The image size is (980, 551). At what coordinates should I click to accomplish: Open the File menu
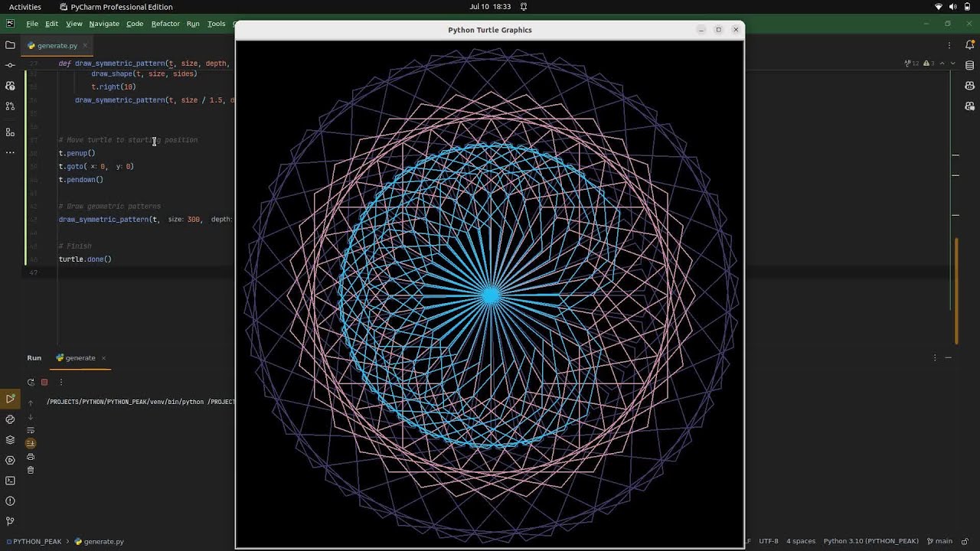click(x=32, y=24)
